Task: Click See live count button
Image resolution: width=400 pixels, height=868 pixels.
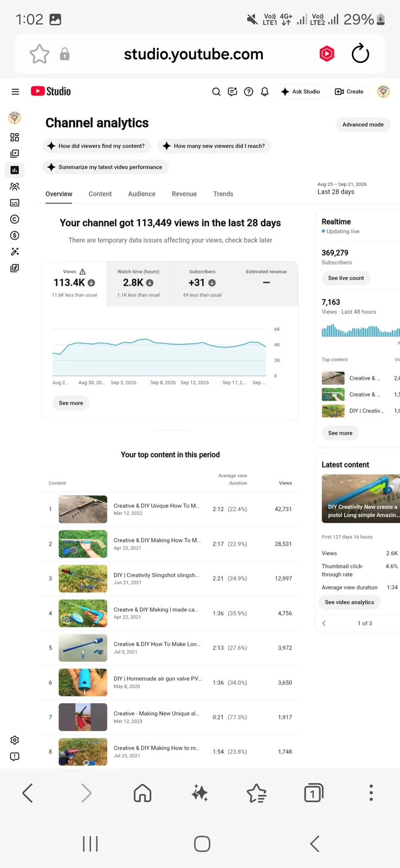Action: coord(346,278)
